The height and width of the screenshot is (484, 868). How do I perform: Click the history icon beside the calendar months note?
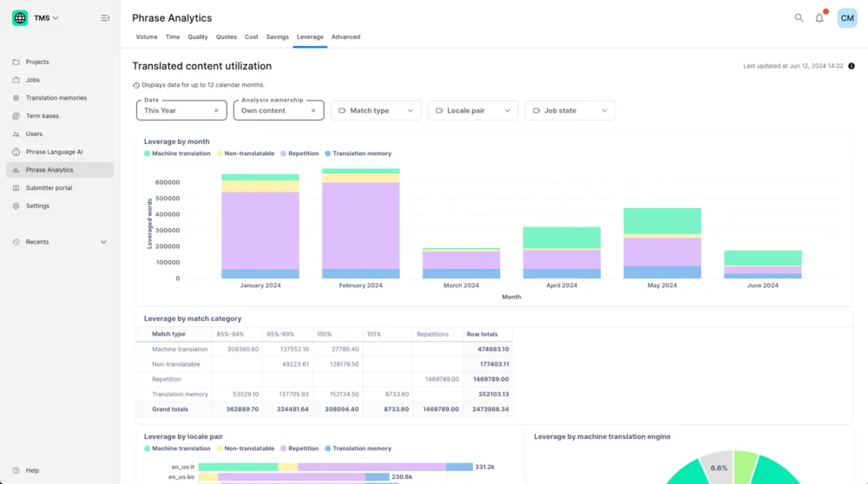coord(136,85)
